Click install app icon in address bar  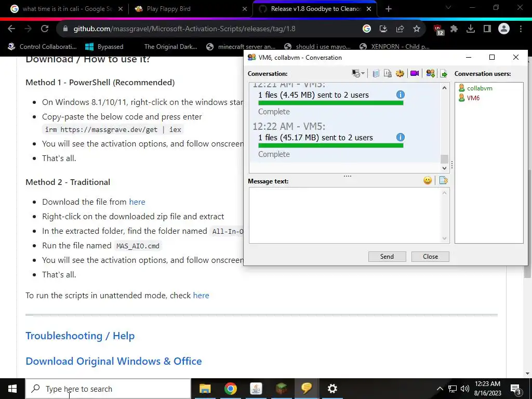coord(383,29)
